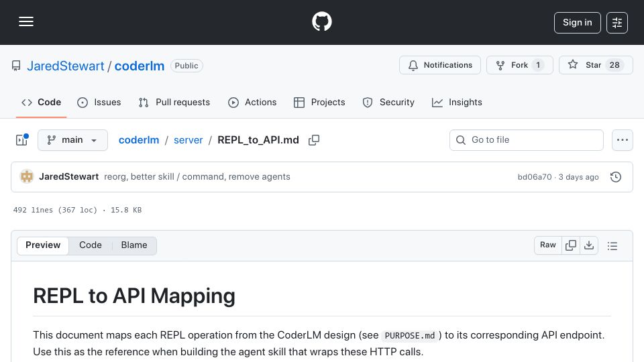Click the REPL to API Mapping heading

(134, 296)
